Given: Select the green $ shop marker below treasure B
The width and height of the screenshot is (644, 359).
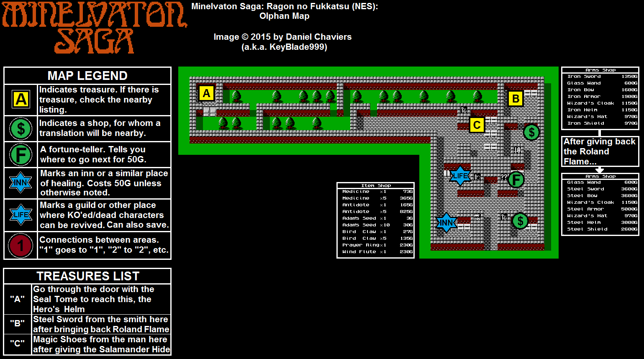Looking at the screenshot, I should click(x=531, y=133).
